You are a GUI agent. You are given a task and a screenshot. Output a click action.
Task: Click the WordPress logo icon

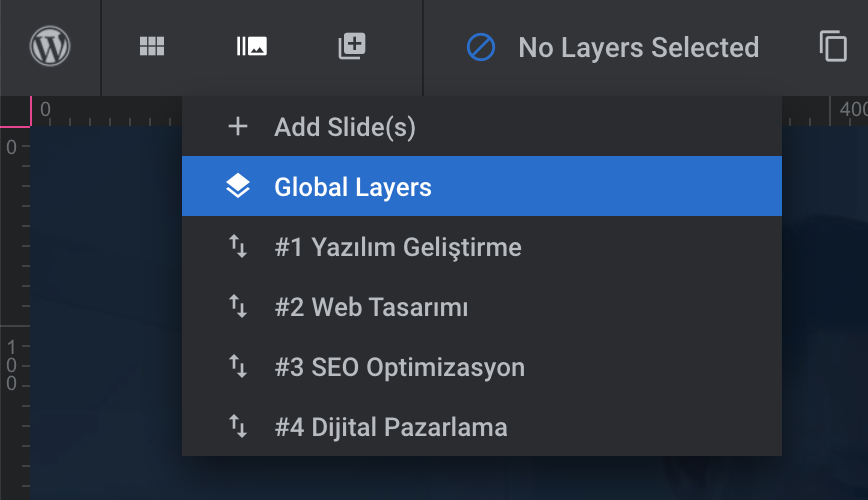click(50, 47)
